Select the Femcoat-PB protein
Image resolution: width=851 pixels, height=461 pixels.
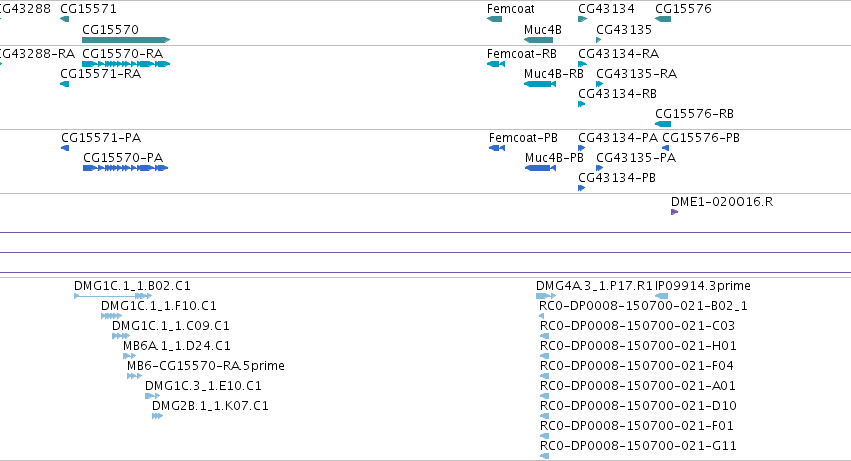point(497,148)
